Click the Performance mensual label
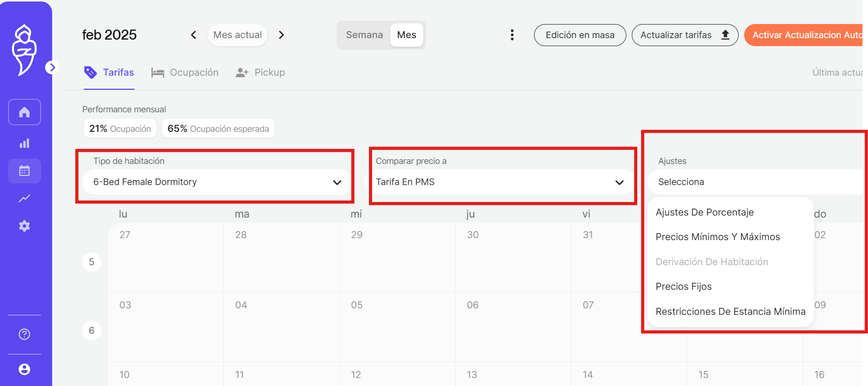This screenshot has width=868, height=386. tap(124, 109)
